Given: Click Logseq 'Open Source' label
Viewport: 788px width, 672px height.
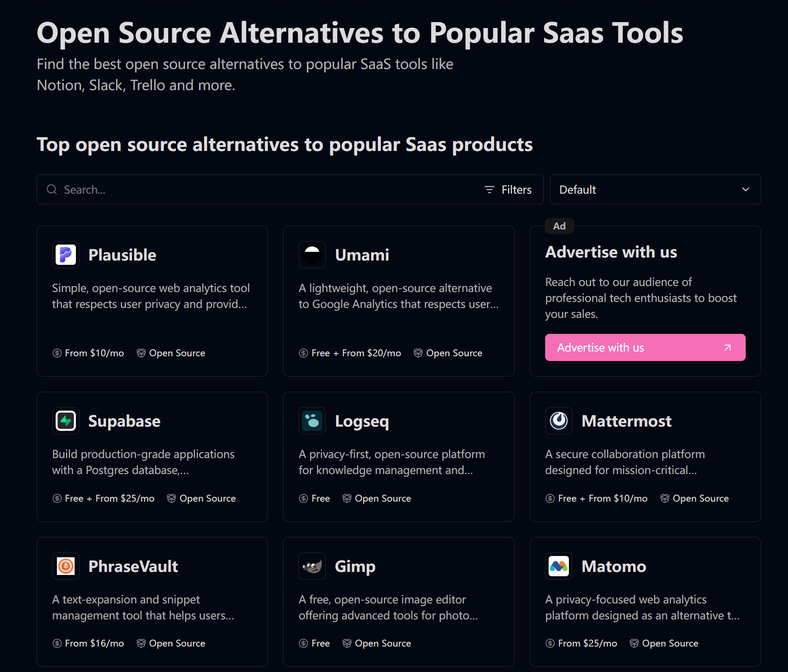Looking at the screenshot, I should 383,499.
